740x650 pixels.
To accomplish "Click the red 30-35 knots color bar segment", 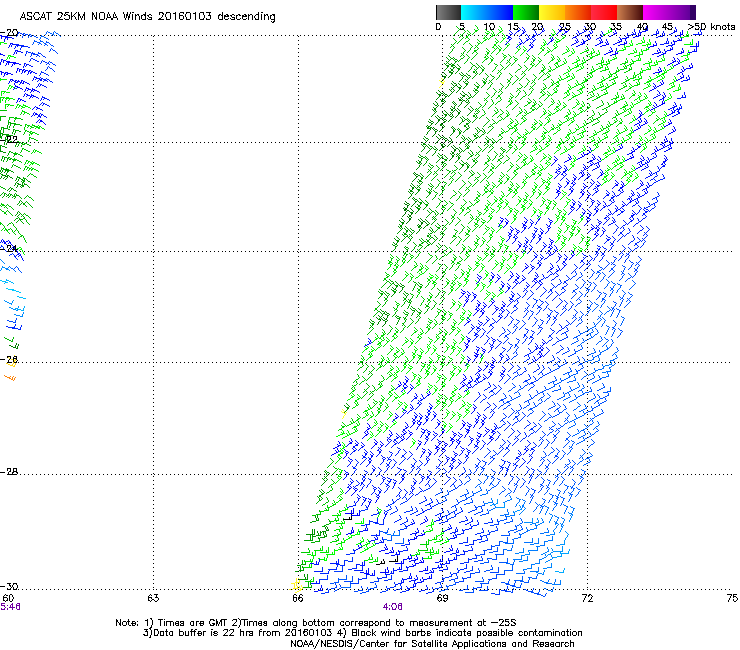I will (604, 12).
